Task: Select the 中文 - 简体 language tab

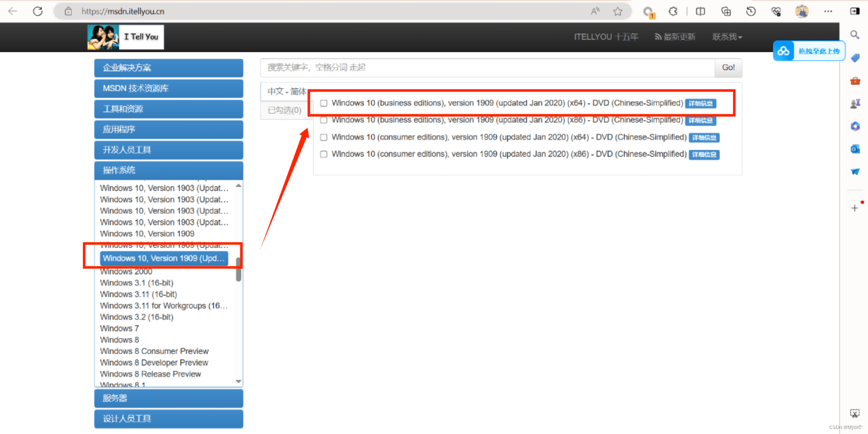Action: point(287,92)
